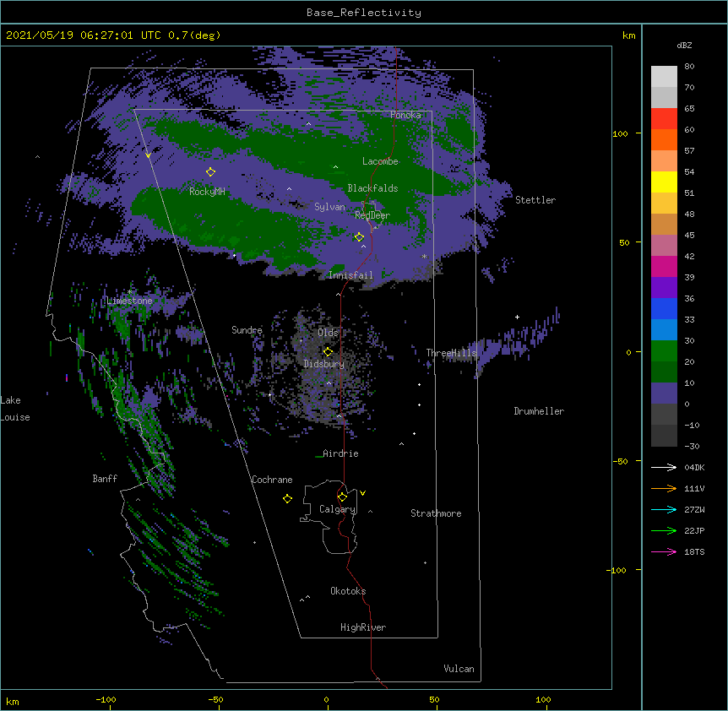
Task: Click the orange 111V arrow in legend
Action: click(664, 488)
